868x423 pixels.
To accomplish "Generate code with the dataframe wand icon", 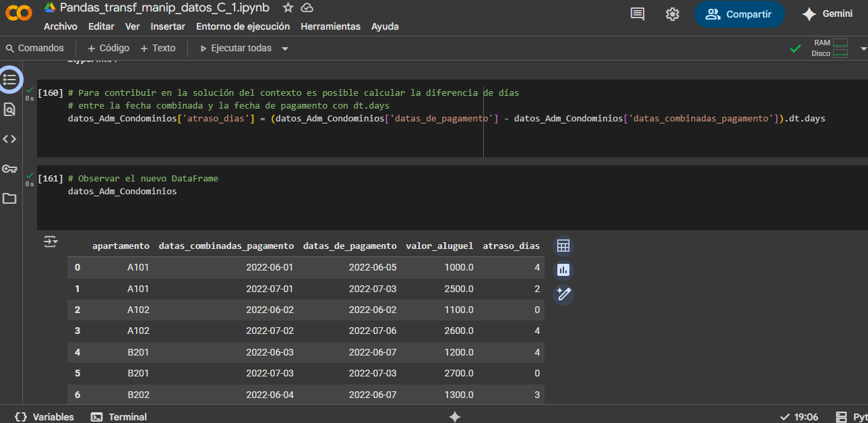I will coord(563,295).
